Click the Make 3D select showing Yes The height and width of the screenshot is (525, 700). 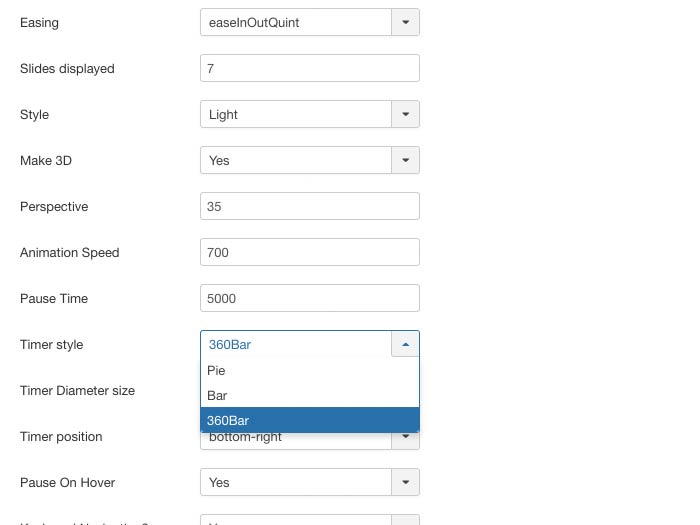click(296, 160)
